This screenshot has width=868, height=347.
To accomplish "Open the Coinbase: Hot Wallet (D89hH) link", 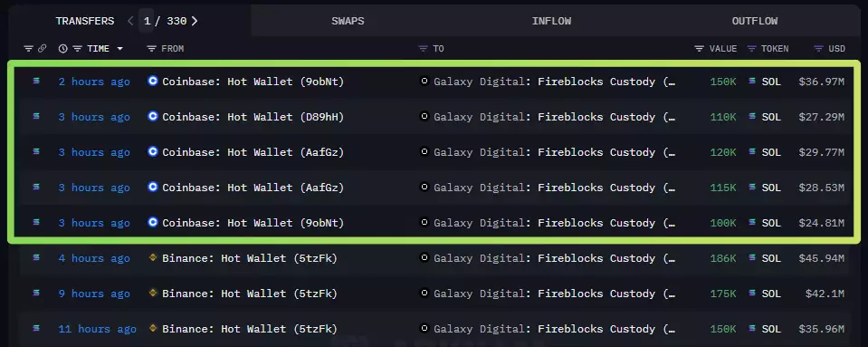I will [253, 117].
